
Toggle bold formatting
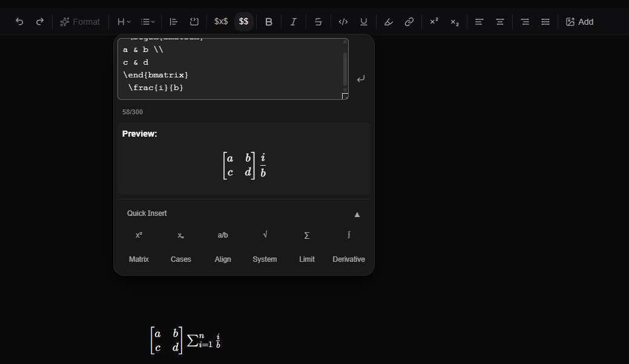coord(269,21)
